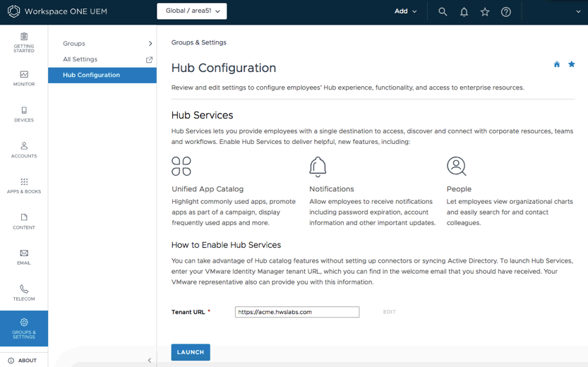The image size is (588, 367).
Task: Click How to Enable Hub Services heading
Action: coord(226,245)
